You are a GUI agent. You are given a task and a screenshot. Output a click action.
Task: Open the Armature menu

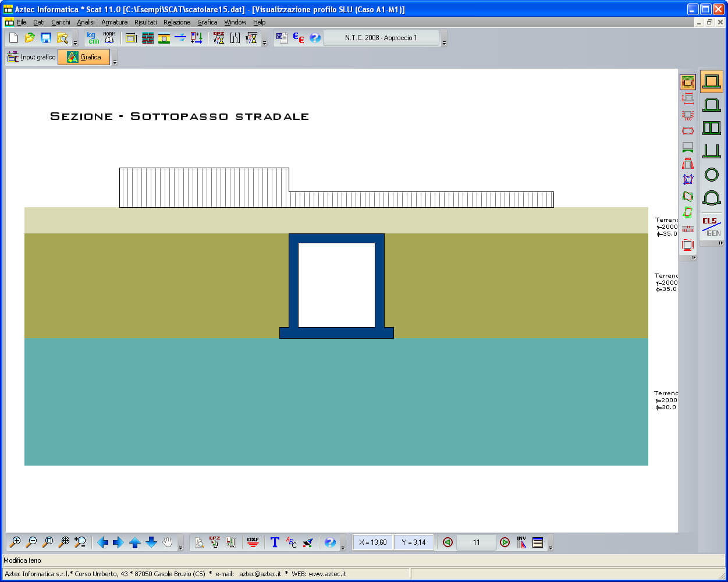(x=114, y=22)
